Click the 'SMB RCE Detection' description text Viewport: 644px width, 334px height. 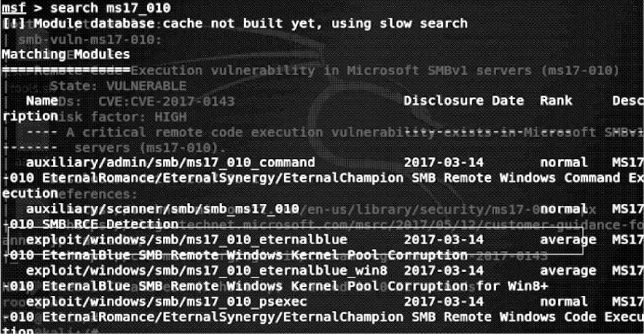coord(110,224)
